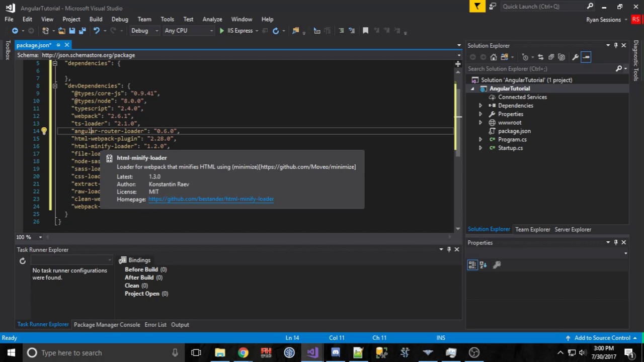Screen dimensions: 644x362
Task: Switch to the Error List tab
Action: coord(155,325)
